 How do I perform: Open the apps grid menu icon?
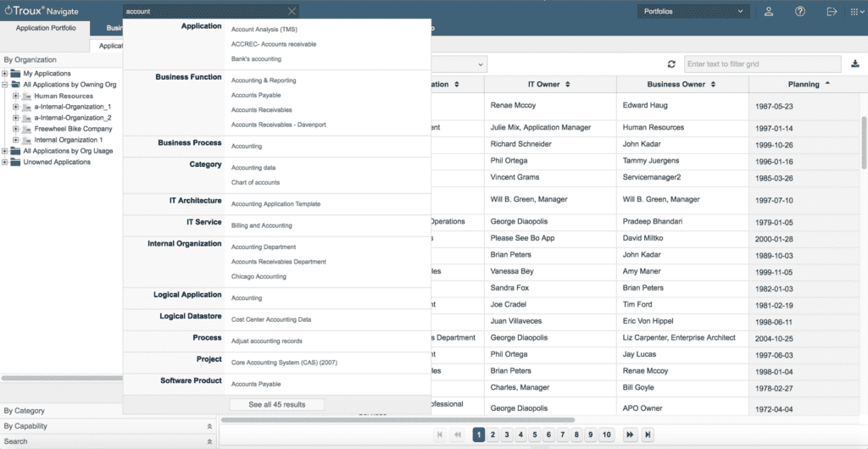(x=856, y=12)
